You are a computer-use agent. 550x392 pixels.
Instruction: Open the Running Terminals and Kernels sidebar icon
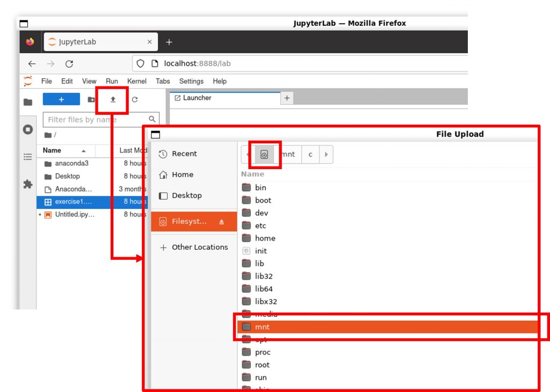(28, 129)
